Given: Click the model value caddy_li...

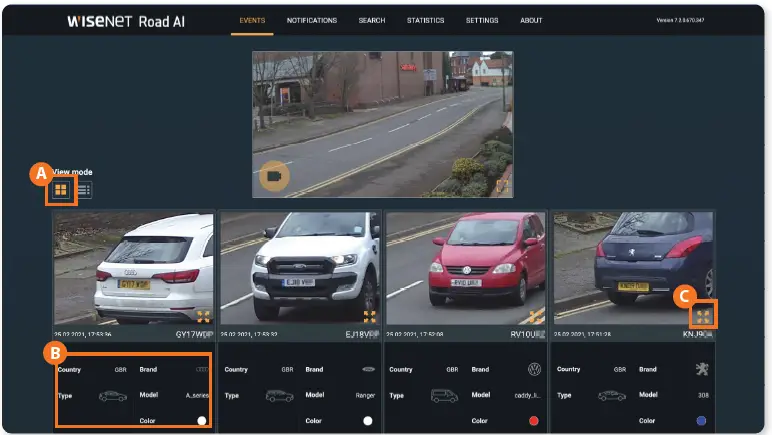Looking at the screenshot, I should (x=527, y=395).
